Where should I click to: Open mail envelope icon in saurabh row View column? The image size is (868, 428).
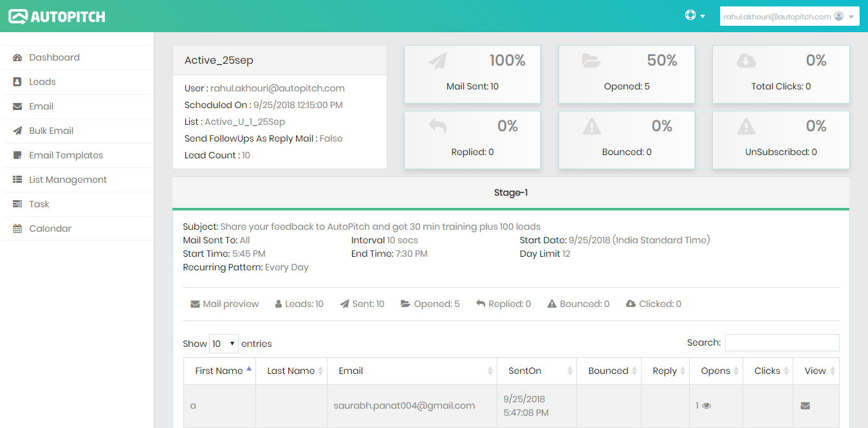point(805,406)
